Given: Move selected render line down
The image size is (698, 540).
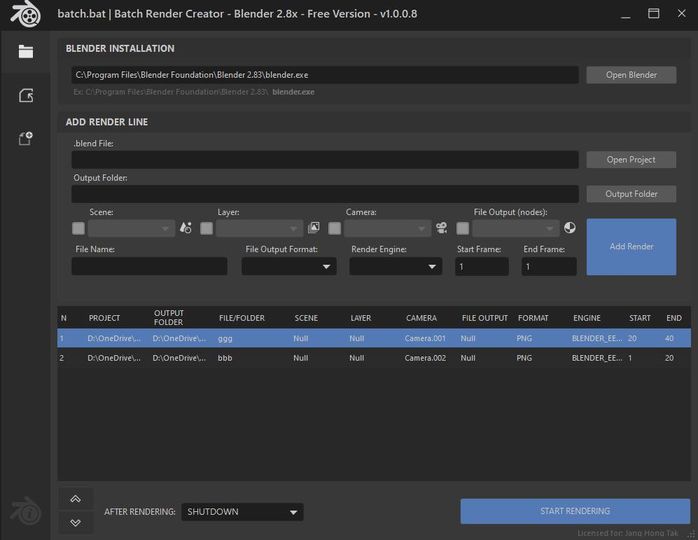Looking at the screenshot, I should point(76,522).
